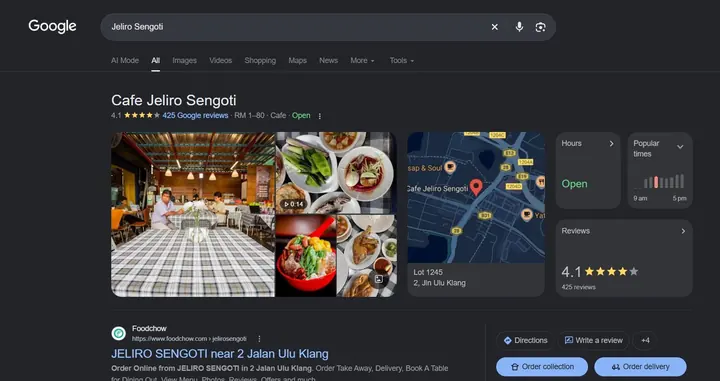The image size is (720, 381).
Task: Expand the Tools dropdown
Action: coord(402,60)
